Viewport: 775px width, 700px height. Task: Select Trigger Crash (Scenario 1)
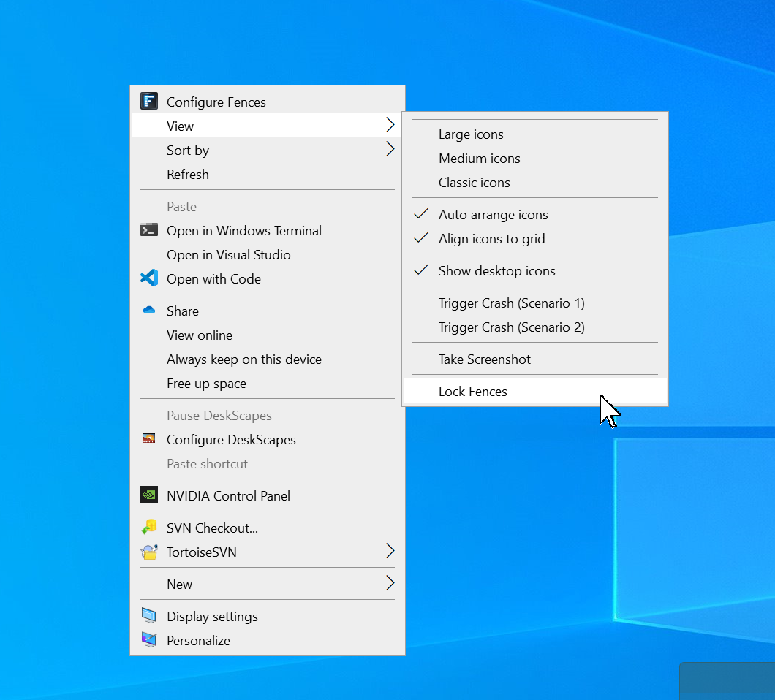(534, 303)
